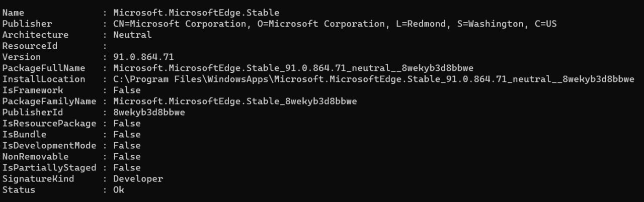Viewport: 644px width, 202px height.
Task: Click the NonRemovable False value
Action: [127, 156]
